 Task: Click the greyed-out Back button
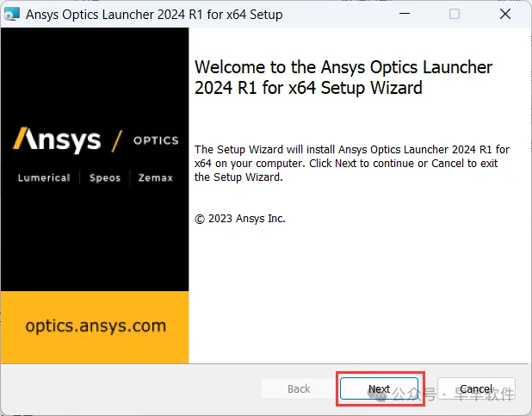pos(299,388)
